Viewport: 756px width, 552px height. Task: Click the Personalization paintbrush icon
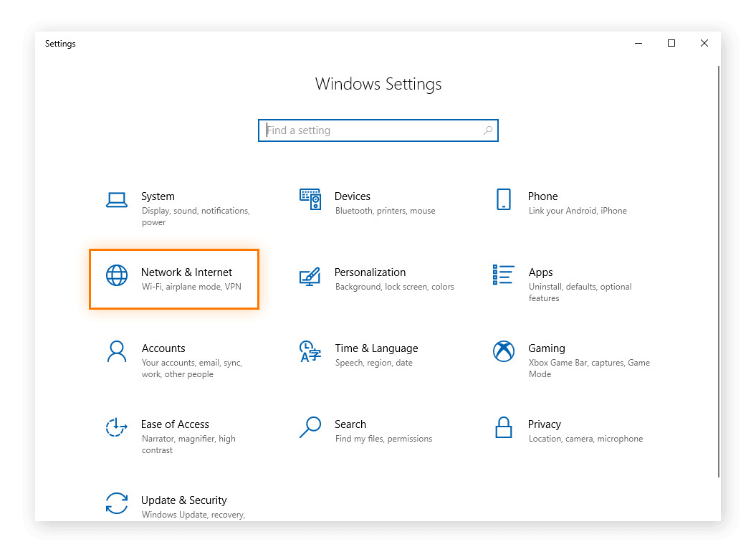point(310,276)
